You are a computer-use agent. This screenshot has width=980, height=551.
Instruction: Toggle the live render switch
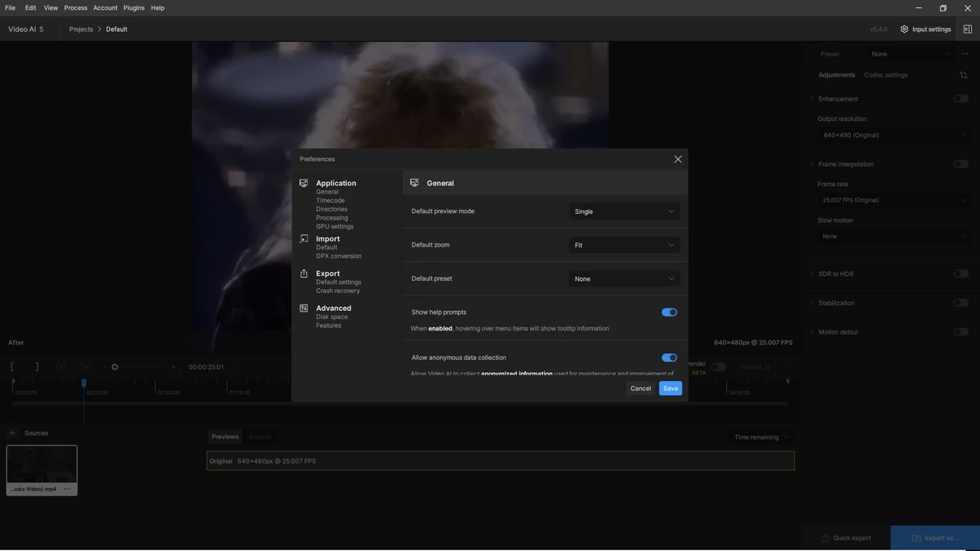point(718,367)
